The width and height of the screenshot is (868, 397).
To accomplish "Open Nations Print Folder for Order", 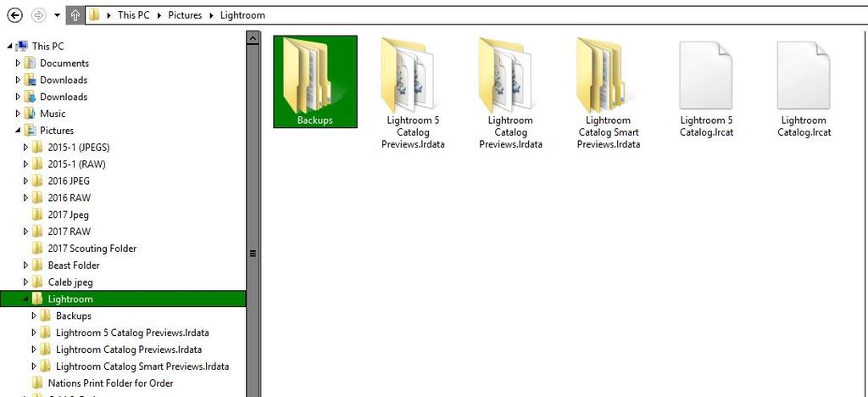I will click(x=111, y=383).
